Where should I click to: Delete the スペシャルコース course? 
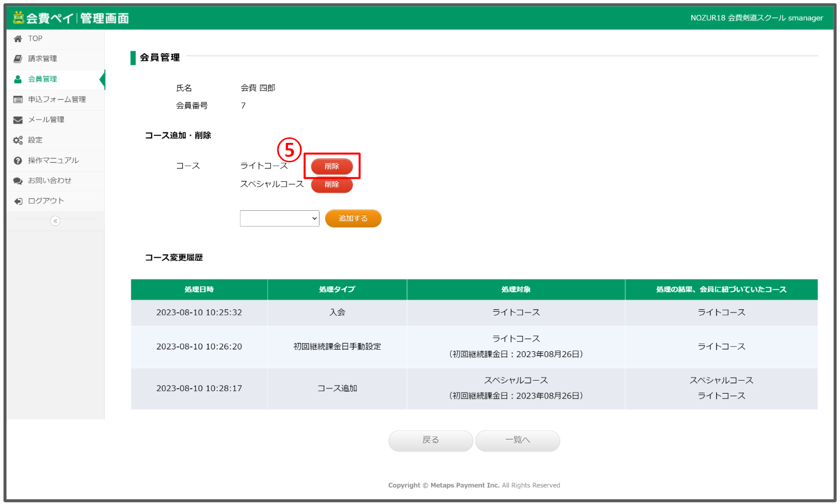tap(331, 185)
